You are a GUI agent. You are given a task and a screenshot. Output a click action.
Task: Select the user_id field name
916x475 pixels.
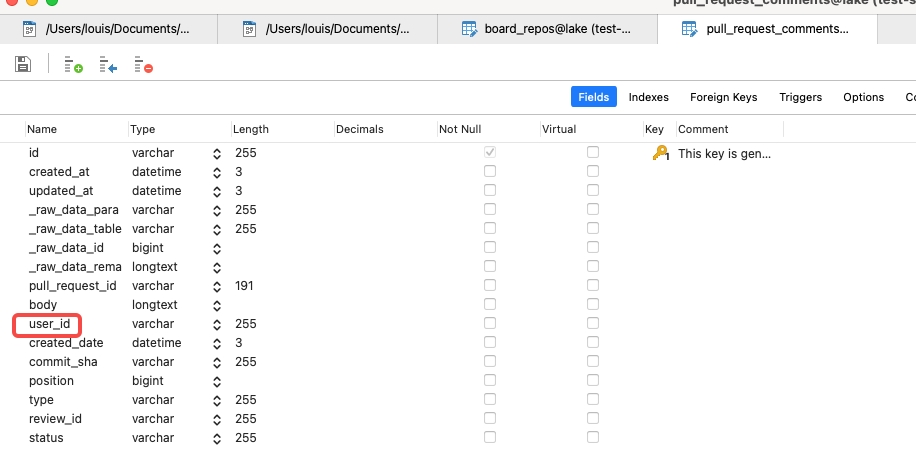50,324
